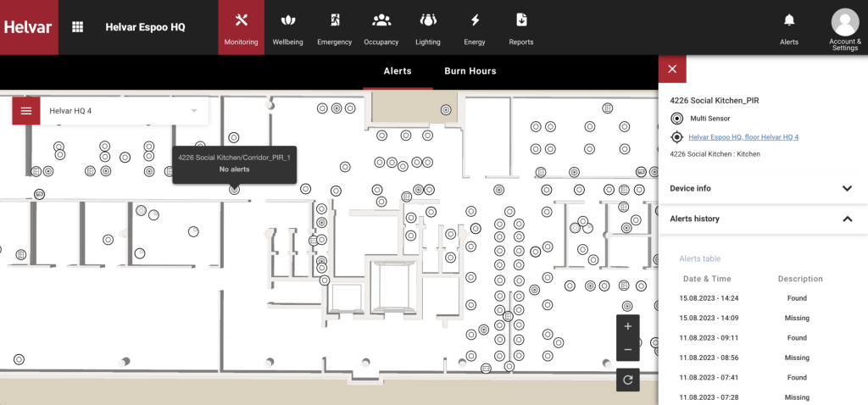Open the Energy section
The width and height of the screenshot is (868, 405).
(475, 28)
